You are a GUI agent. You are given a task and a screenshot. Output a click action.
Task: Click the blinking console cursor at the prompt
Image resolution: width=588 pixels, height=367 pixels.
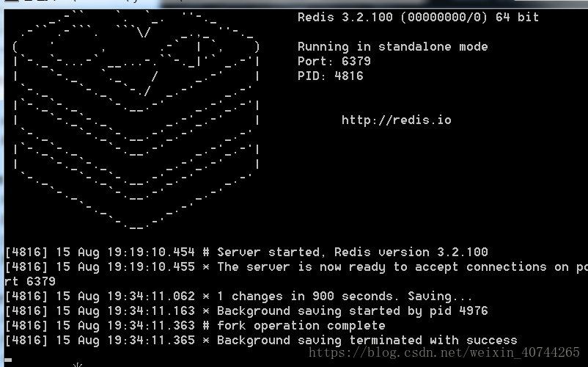point(8,360)
